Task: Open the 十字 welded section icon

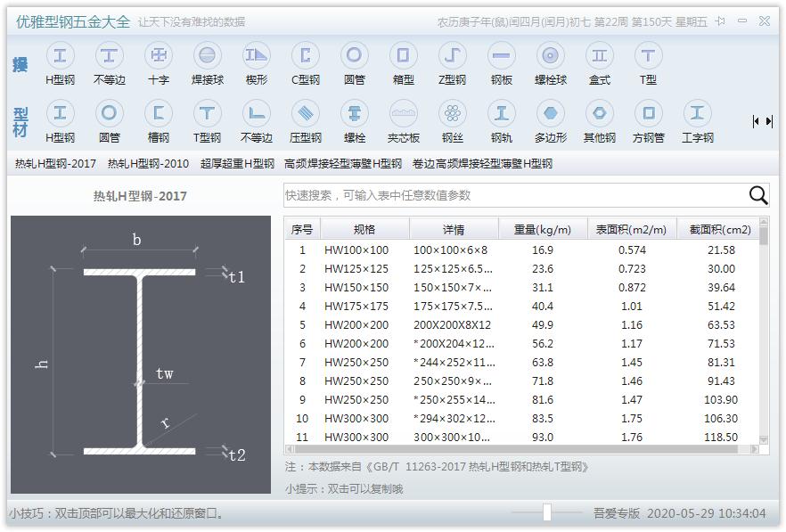Action: [159, 55]
